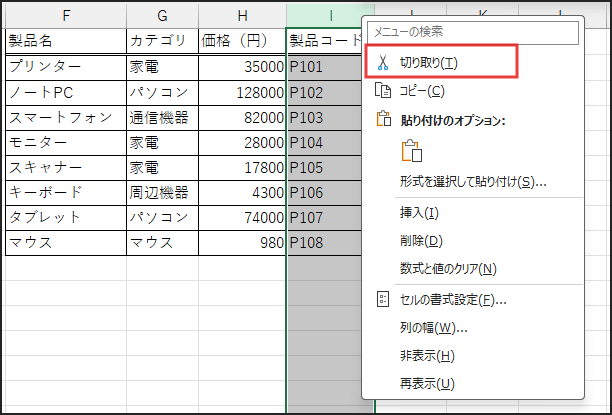Screen dimensions: 612x415
Task: Click the price cell 74000
Action: 242,218
